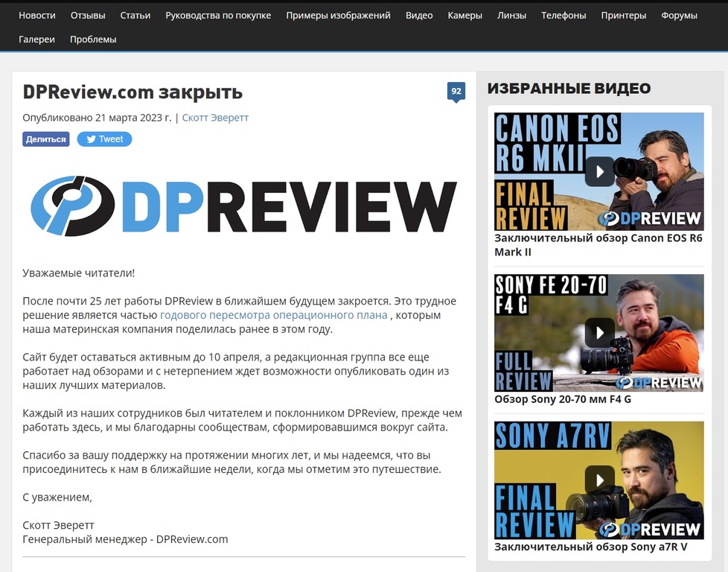Open the Новости menu item
Image resolution: width=728 pixels, height=572 pixels.
[37, 15]
